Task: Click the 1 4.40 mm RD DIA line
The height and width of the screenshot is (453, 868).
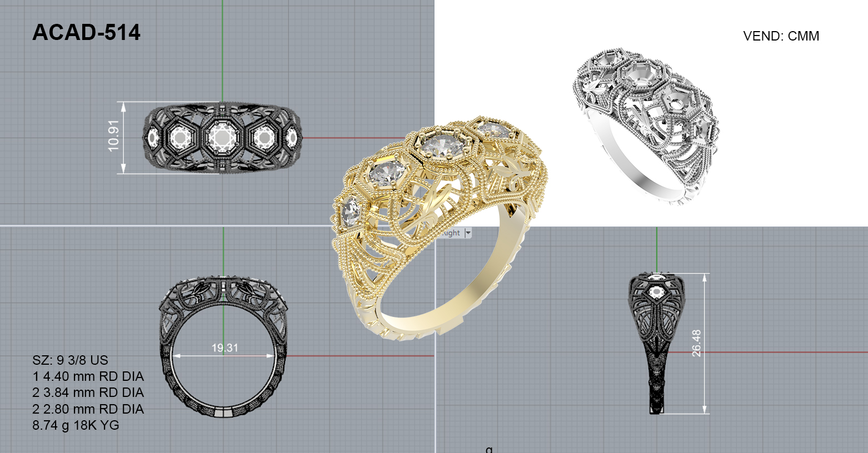Action: click(x=88, y=376)
